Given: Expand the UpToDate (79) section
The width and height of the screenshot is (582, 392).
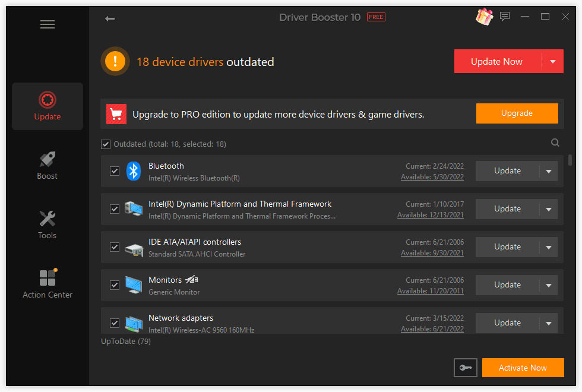Looking at the screenshot, I should 126,341.
